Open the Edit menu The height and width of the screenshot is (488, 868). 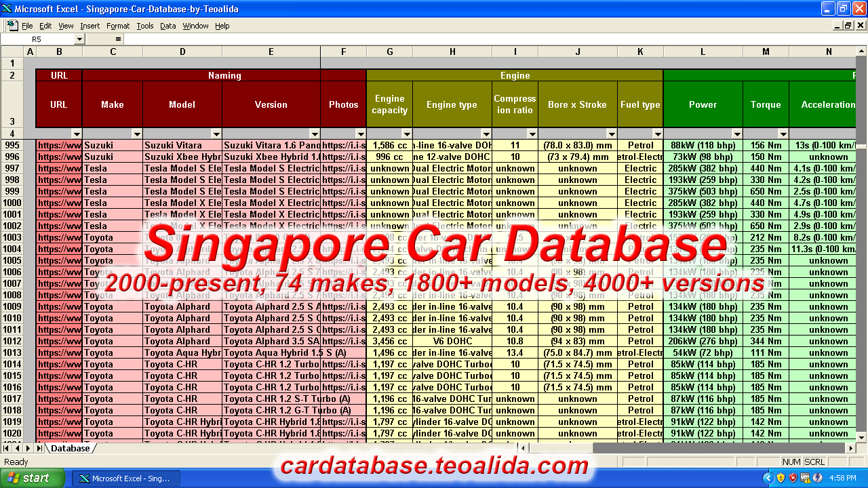click(x=45, y=26)
